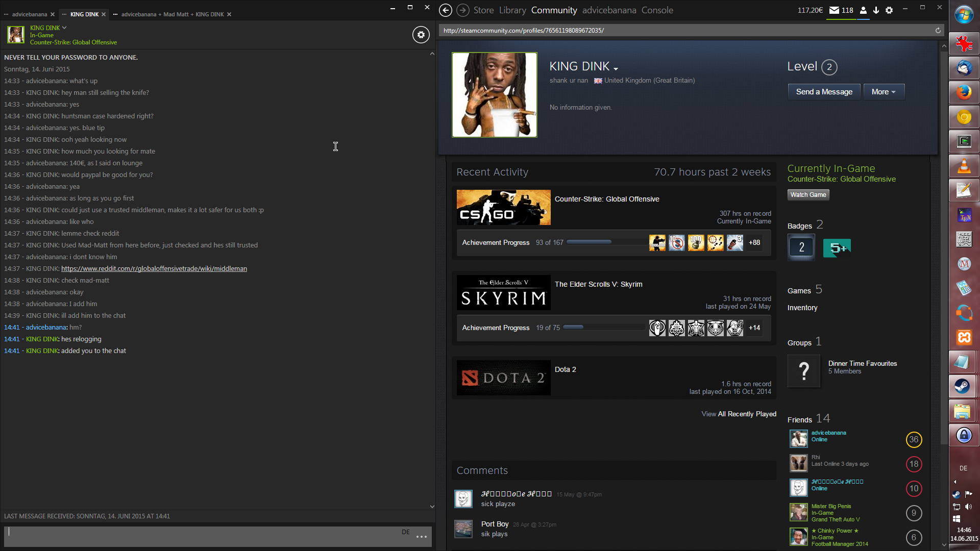The image size is (980, 551).
Task: Open Firefox from the taskbar
Action: coord(963,92)
